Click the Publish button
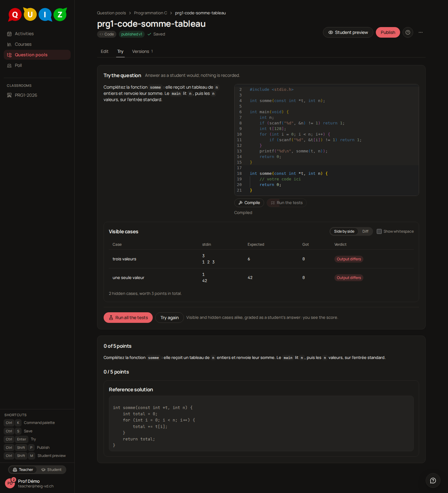 [388, 32]
